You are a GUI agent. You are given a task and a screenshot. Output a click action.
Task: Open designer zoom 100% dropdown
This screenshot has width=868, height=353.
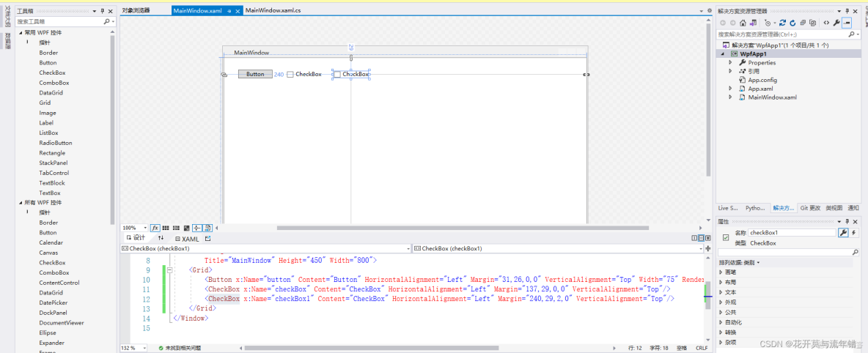pos(146,228)
